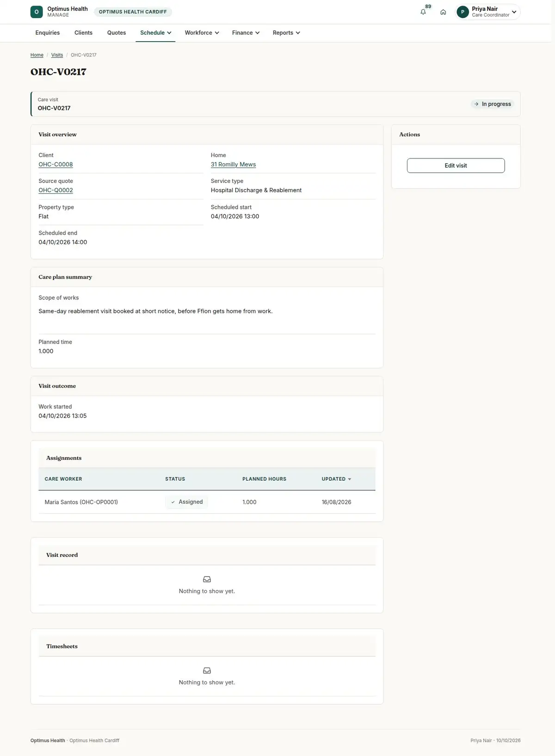This screenshot has height=756, width=555.
Task: Expand the Finance menu
Action: (x=246, y=33)
